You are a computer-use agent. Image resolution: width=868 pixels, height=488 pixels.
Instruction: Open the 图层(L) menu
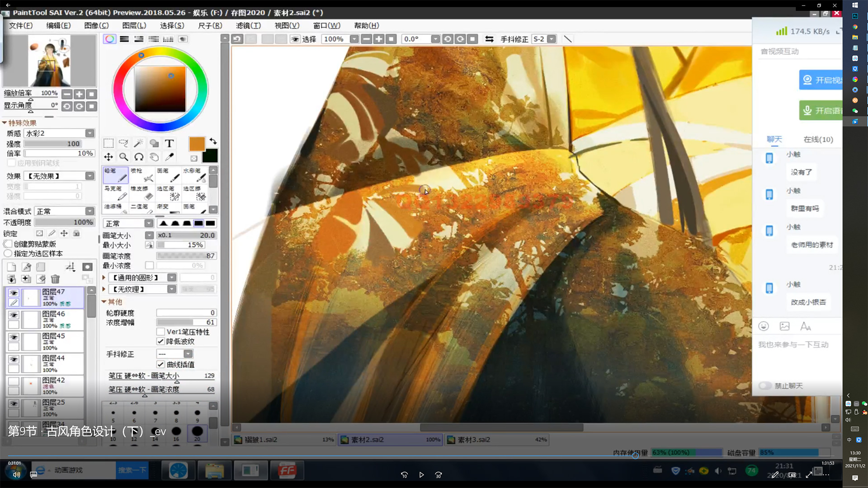[x=134, y=26]
